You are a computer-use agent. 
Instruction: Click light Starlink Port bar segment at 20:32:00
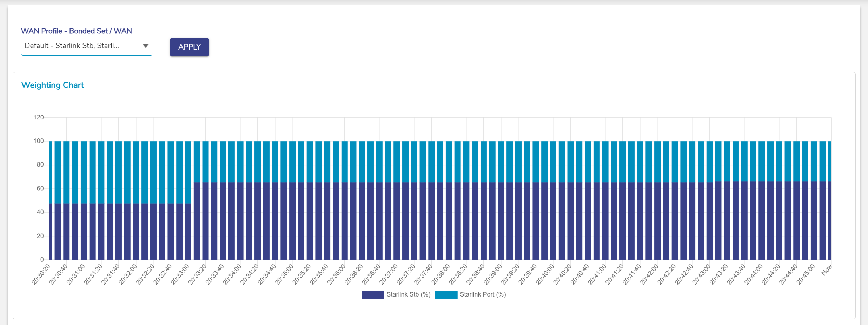pyautogui.click(x=136, y=172)
